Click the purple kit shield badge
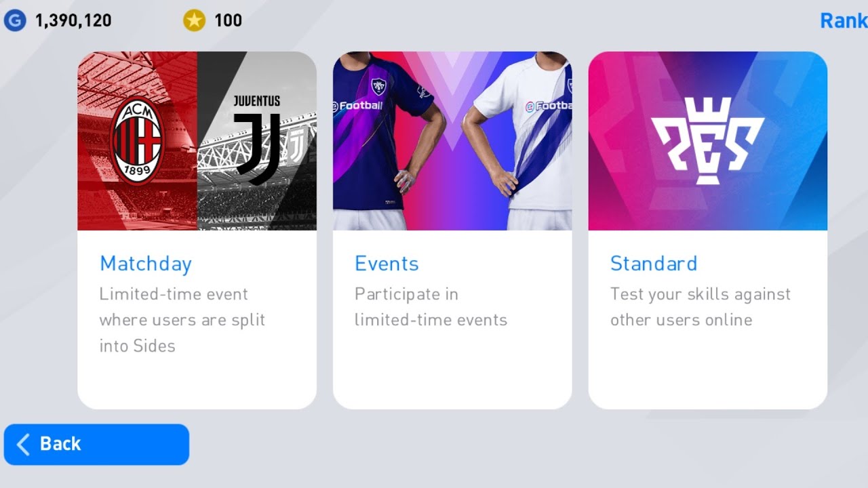The height and width of the screenshot is (488, 868). [x=378, y=87]
